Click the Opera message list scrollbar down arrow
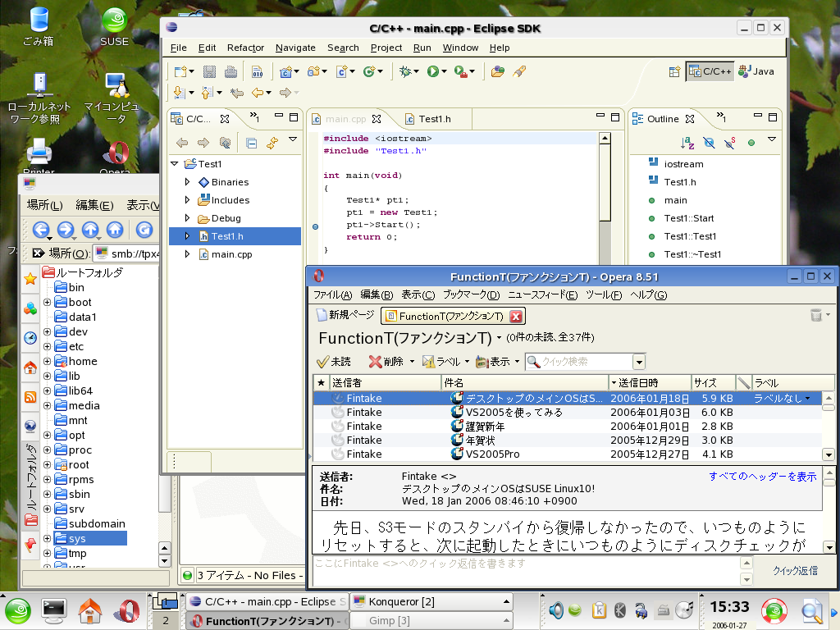 click(x=829, y=454)
